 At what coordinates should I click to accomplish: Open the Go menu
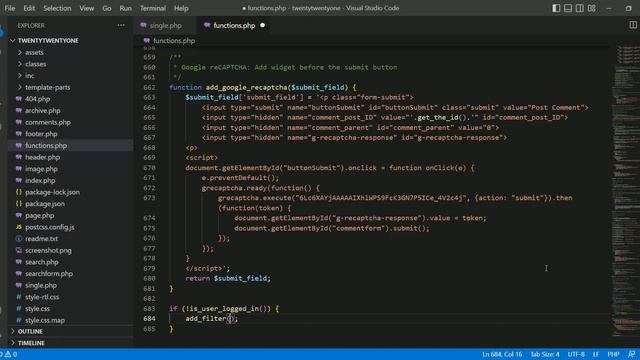(x=107, y=8)
